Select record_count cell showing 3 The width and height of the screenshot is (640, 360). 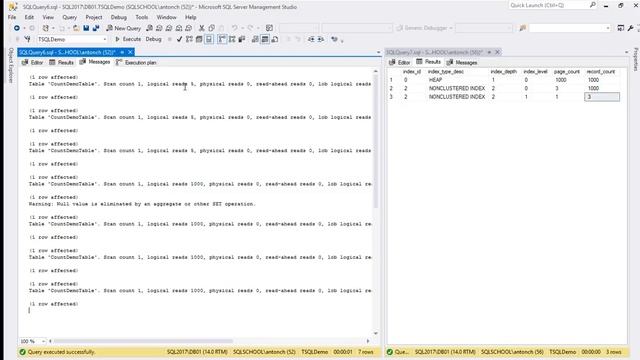[x=602, y=97]
